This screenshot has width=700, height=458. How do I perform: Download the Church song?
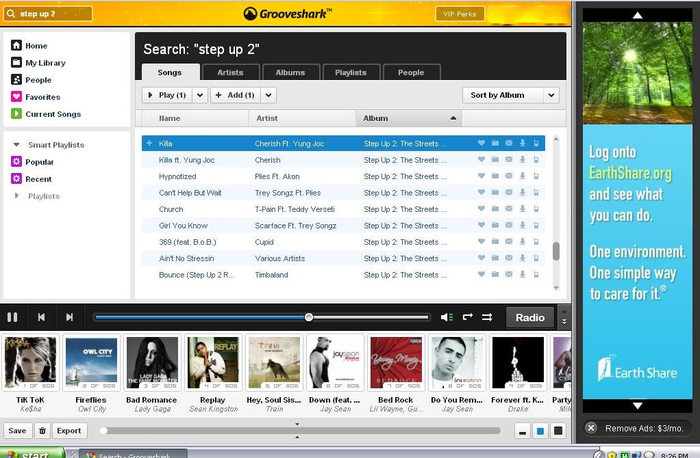pos(522,209)
